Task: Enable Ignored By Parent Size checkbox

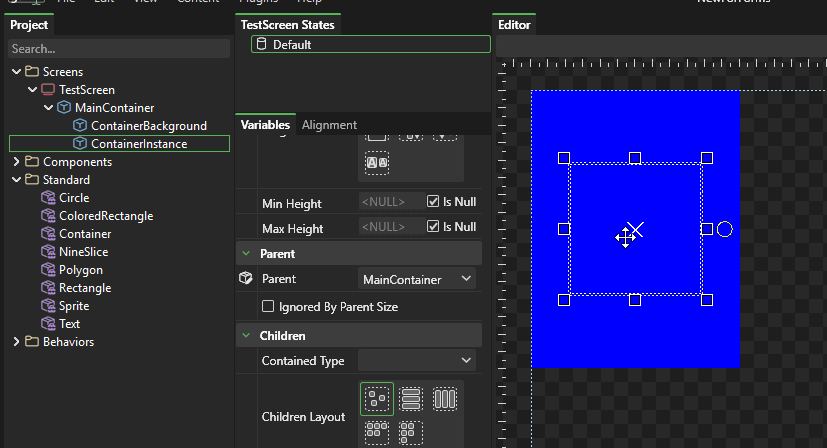Action: tap(268, 306)
